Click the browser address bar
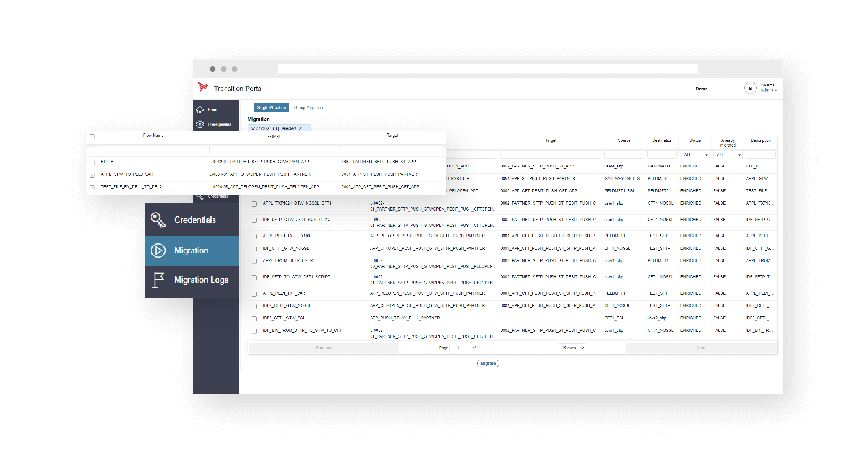Image resolution: width=868 pixels, height=454 pixels. (488, 69)
